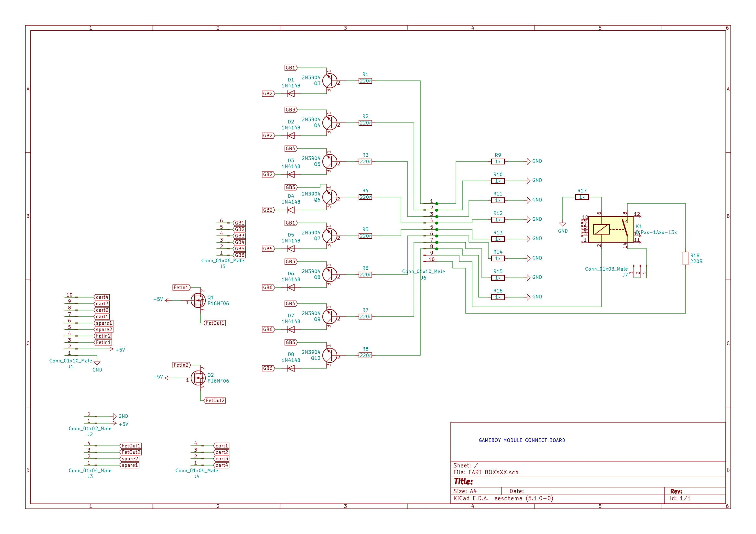
Task: Click the FetOut1 label near Q1
Action: [x=215, y=323]
